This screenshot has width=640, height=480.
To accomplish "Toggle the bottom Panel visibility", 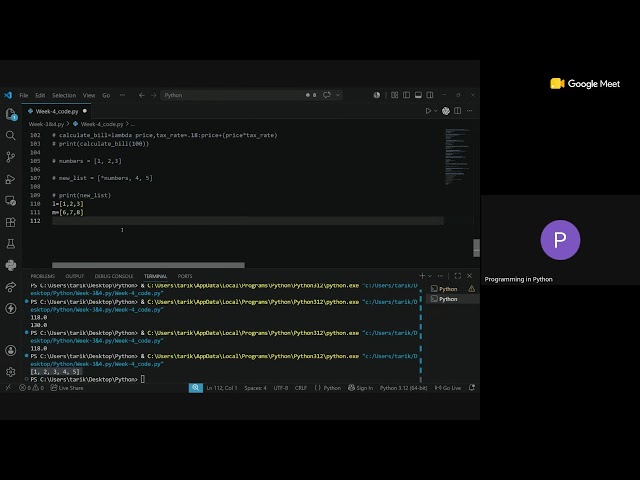I will (x=418, y=95).
